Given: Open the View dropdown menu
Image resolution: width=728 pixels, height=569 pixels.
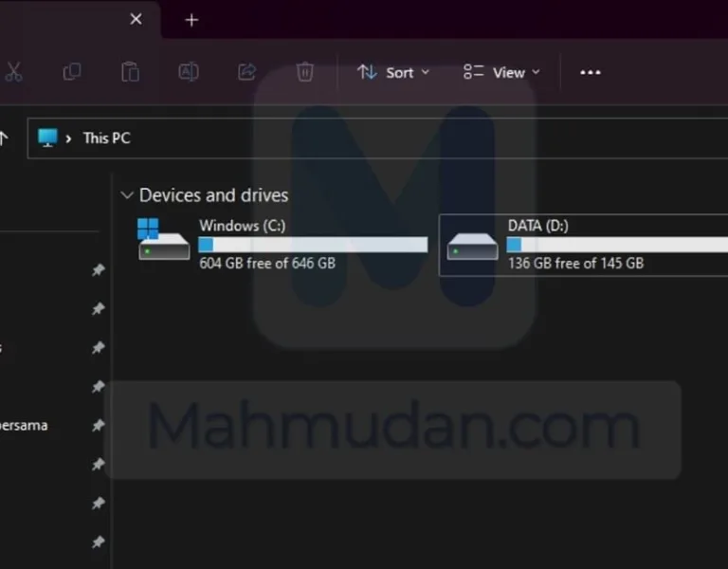Looking at the screenshot, I should [501, 72].
